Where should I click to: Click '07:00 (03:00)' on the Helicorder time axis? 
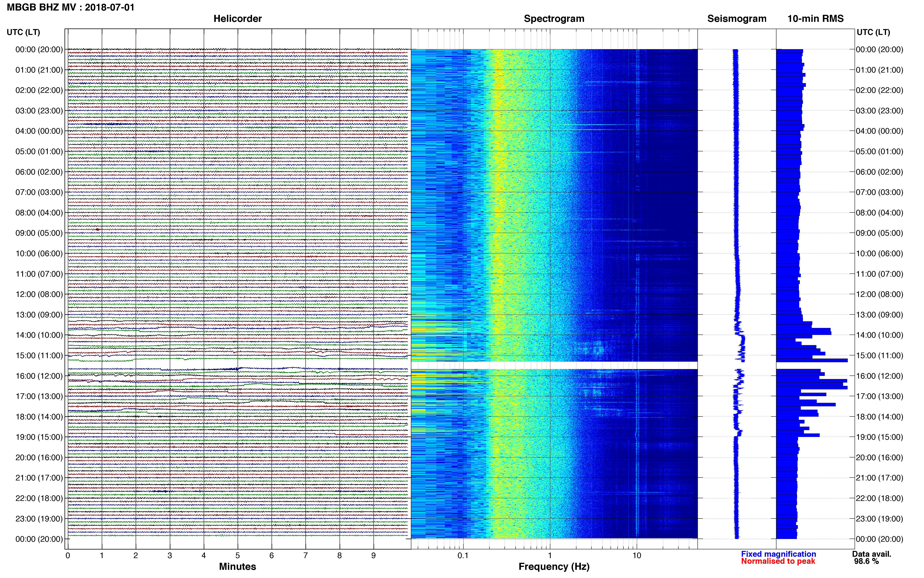(39, 192)
